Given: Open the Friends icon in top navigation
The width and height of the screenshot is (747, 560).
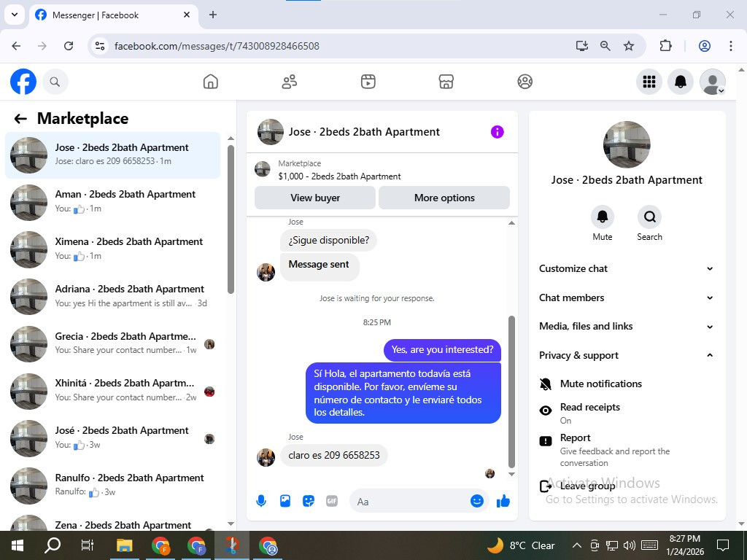Looking at the screenshot, I should pyautogui.click(x=289, y=82).
